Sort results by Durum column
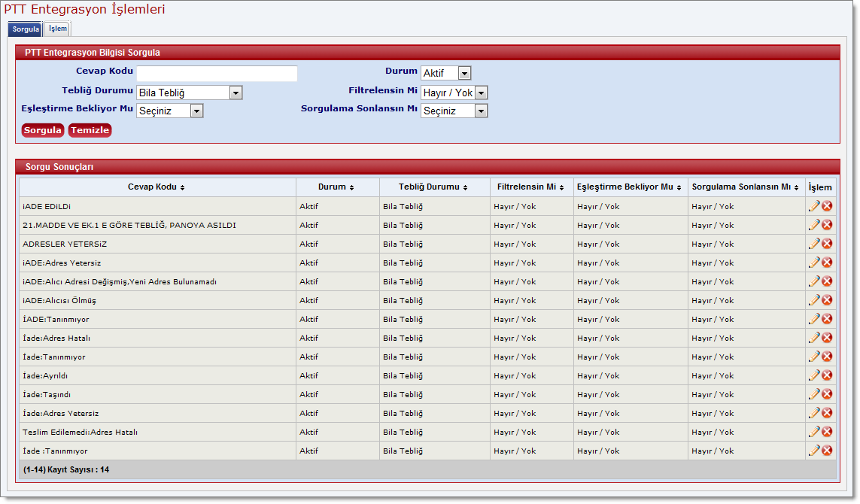This screenshot has height=504, width=860. tap(336, 187)
